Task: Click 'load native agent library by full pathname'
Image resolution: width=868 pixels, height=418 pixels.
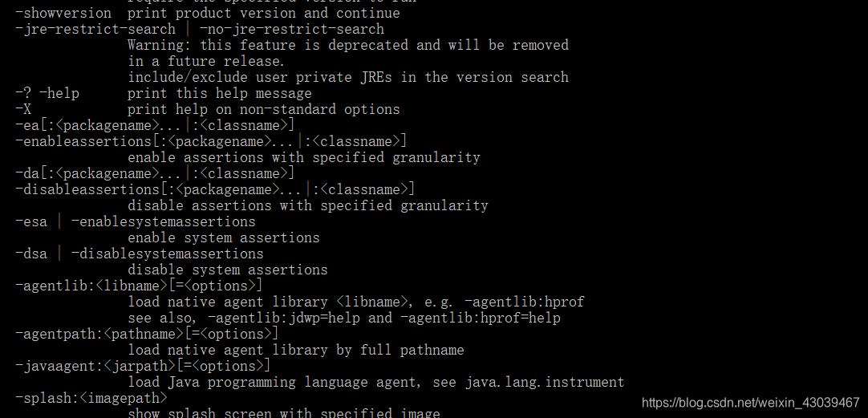Action: (x=295, y=350)
